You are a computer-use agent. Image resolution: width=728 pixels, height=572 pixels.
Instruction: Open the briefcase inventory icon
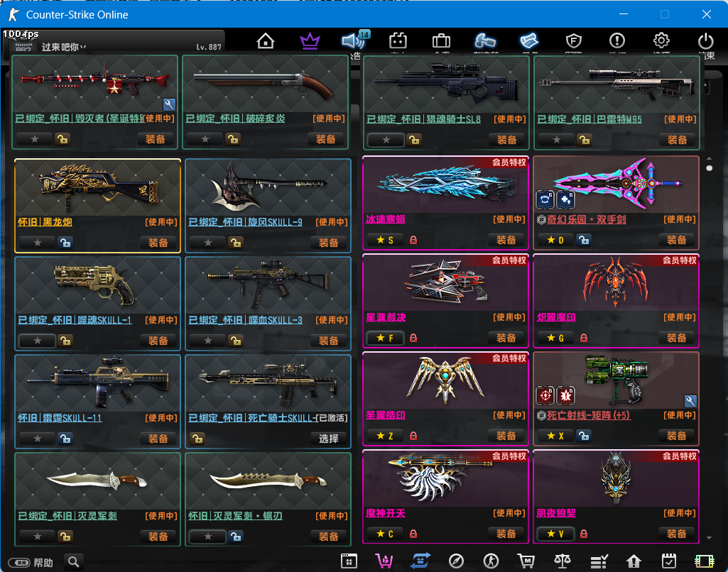(441, 41)
